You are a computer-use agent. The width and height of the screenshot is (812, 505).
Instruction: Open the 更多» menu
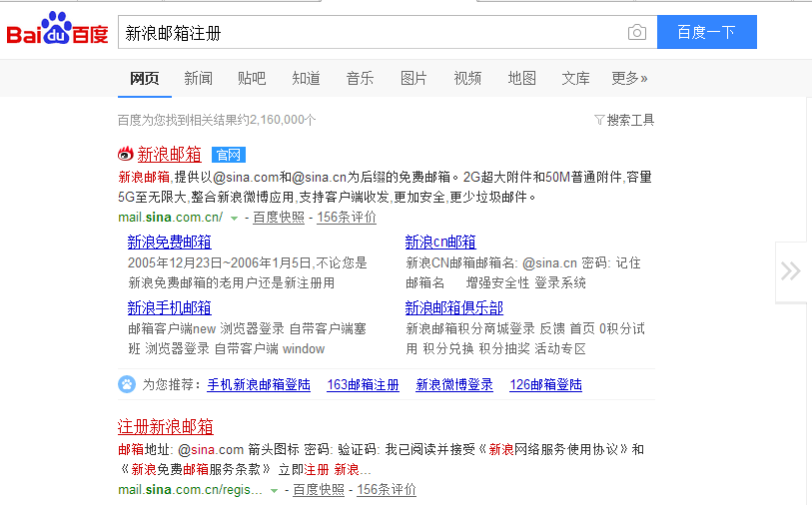pyautogui.click(x=629, y=78)
